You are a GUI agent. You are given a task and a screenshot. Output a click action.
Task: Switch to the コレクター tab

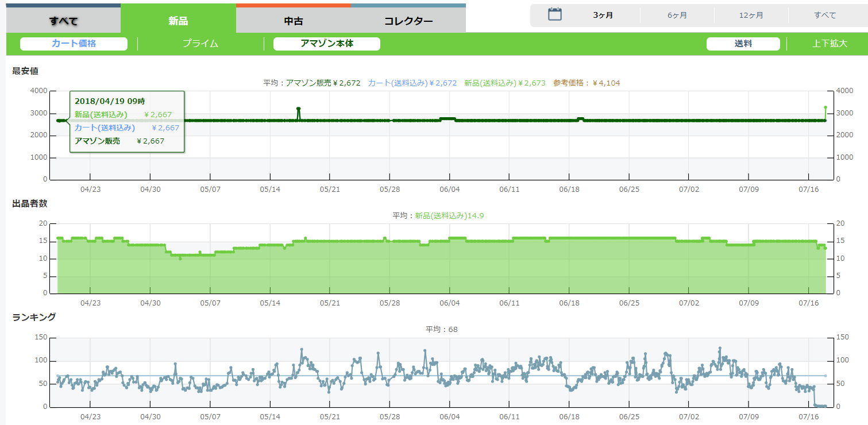click(408, 21)
